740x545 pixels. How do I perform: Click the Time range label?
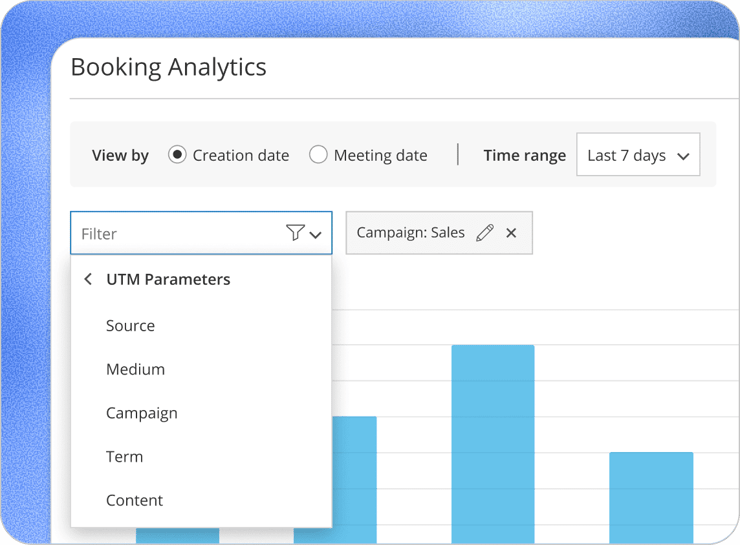tap(525, 155)
